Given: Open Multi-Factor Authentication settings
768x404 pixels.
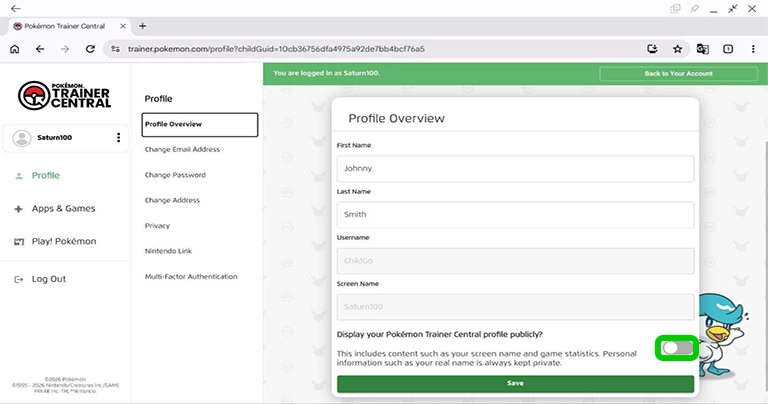Looking at the screenshot, I should click(191, 276).
